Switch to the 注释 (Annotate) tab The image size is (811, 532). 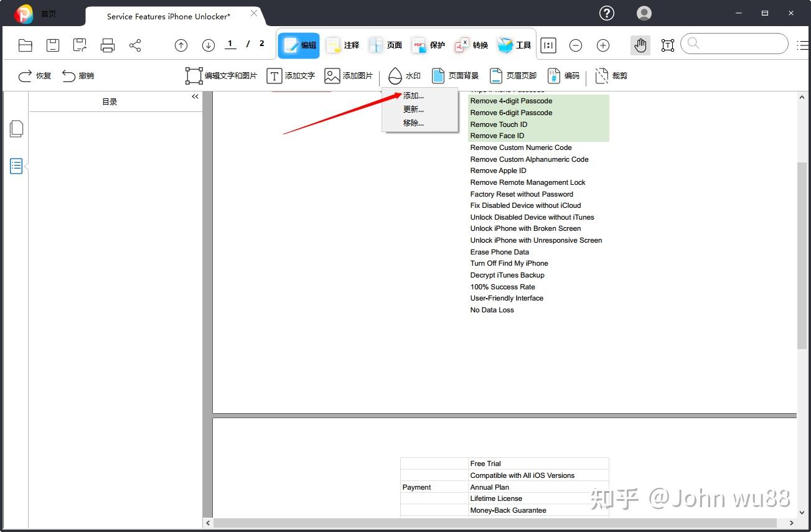[x=343, y=45]
